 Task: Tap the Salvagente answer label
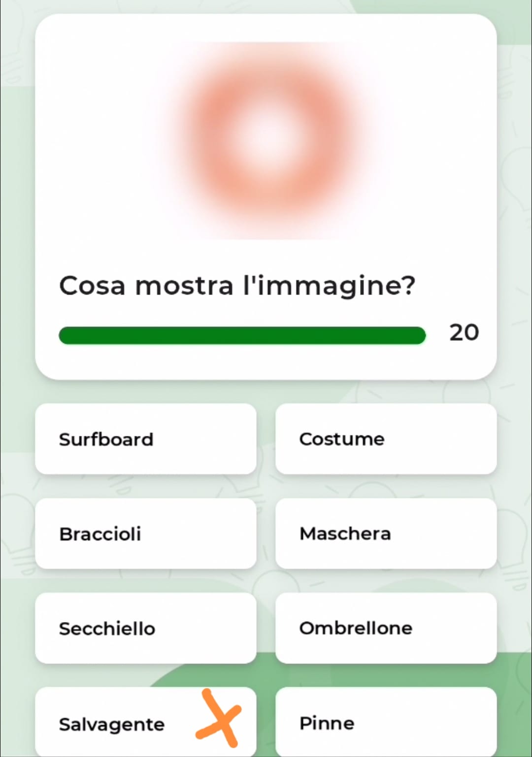pyautogui.click(x=112, y=724)
